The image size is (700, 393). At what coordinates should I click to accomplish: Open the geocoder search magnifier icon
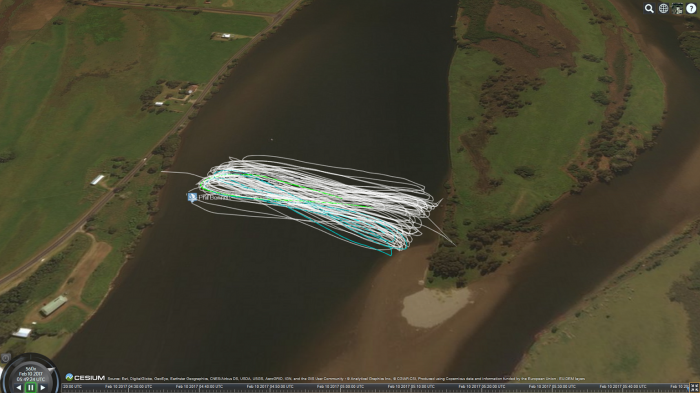(649, 8)
